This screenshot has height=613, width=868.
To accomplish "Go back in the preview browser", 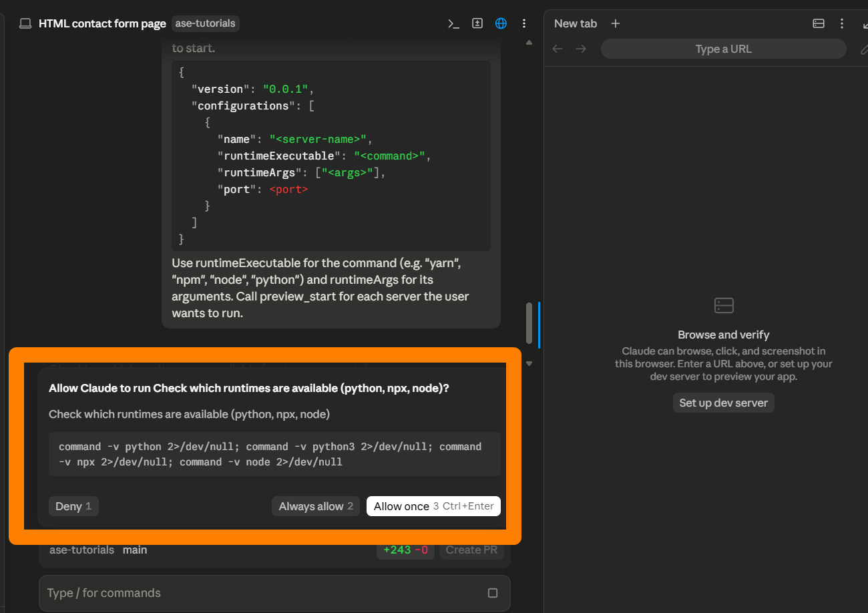I will (x=558, y=49).
